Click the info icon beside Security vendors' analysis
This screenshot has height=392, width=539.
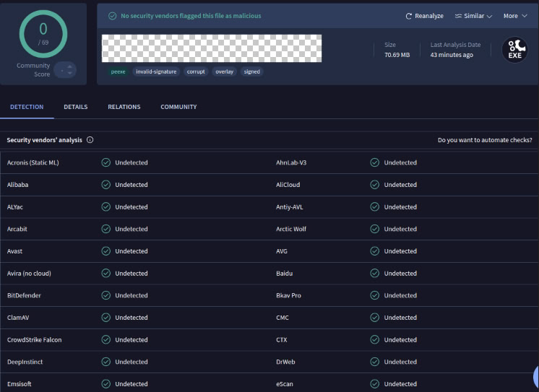point(90,140)
